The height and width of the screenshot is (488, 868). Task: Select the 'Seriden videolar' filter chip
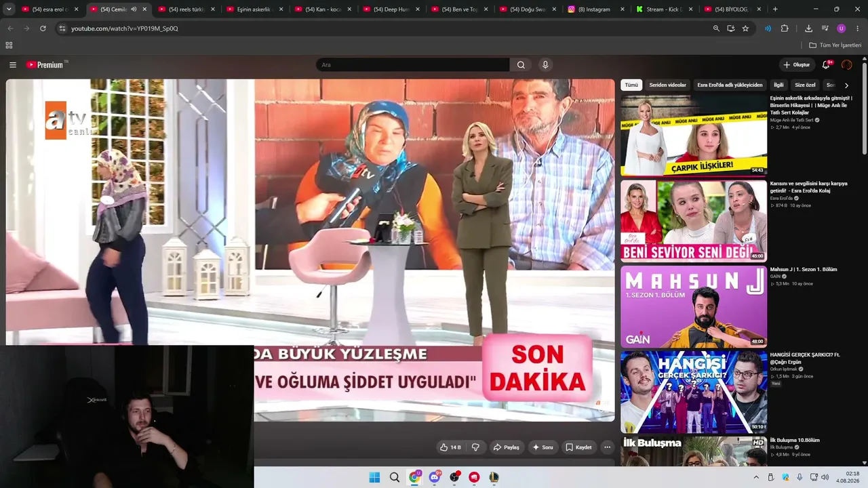point(668,85)
